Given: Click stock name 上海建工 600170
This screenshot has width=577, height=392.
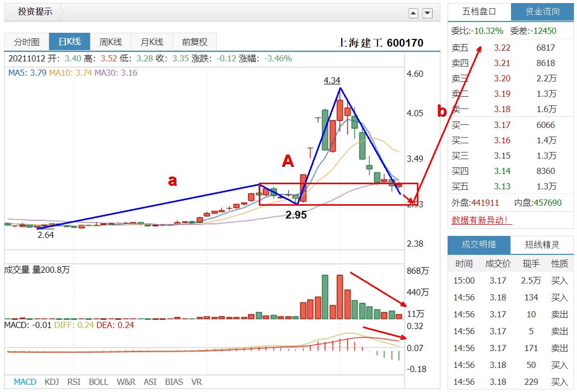Looking at the screenshot, I should coord(380,42).
